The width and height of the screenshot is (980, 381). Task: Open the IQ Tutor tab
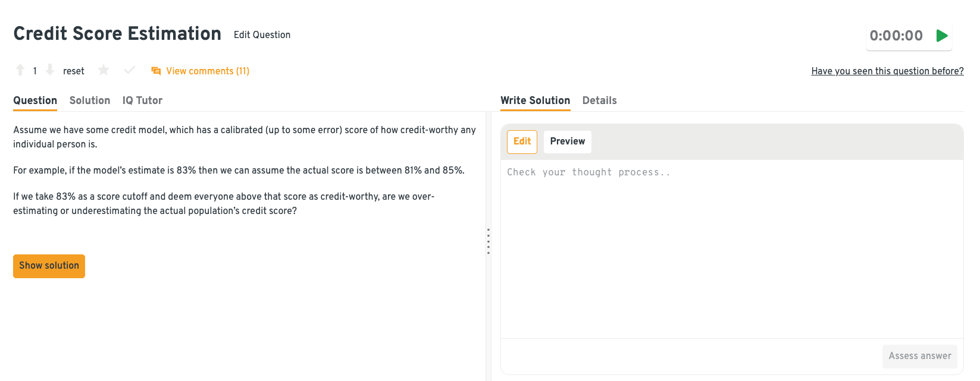(x=142, y=100)
